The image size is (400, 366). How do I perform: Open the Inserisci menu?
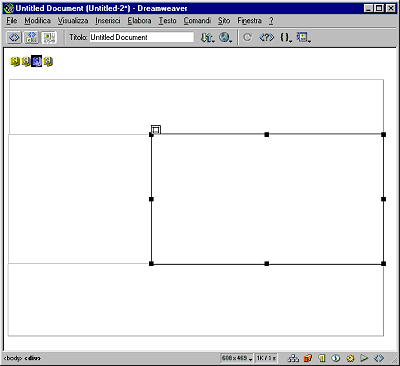tap(108, 21)
